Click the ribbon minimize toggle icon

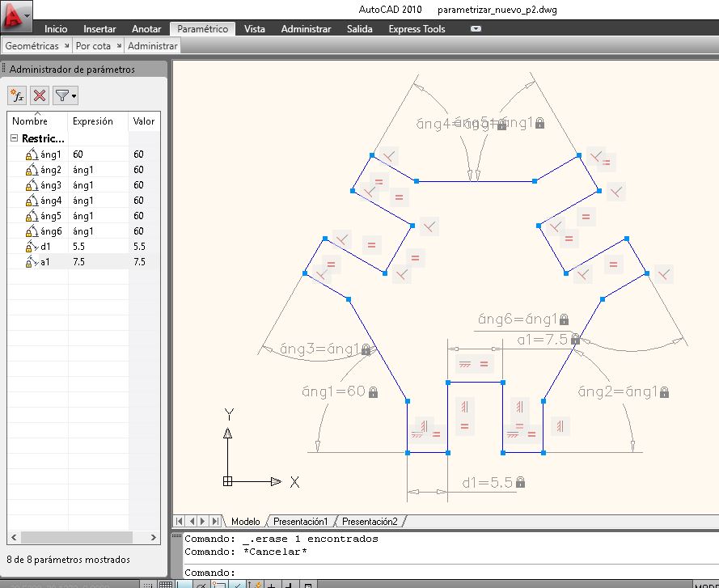pyautogui.click(x=476, y=28)
